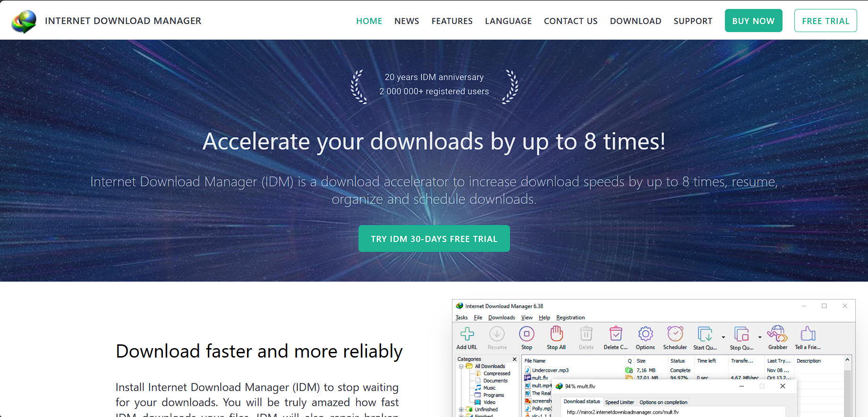The image size is (868, 417).
Task: Click the IDM icon in the window title bar
Action: click(x=460, y=306)
